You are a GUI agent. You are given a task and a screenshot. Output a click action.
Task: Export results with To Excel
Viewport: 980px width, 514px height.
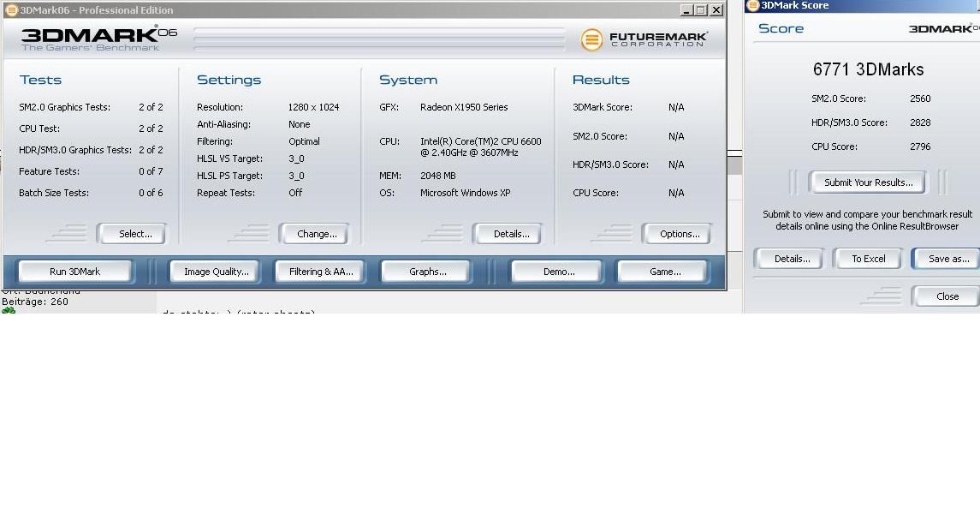868,259
